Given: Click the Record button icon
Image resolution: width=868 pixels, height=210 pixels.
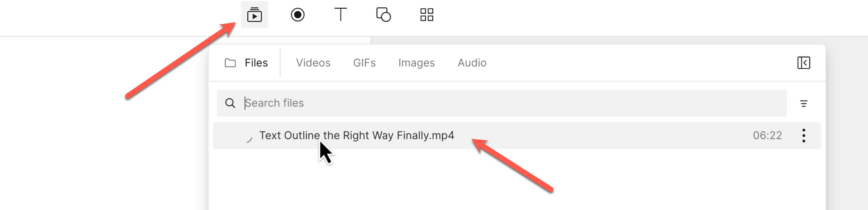Looking at the screenshot, I should click(297, 15).
